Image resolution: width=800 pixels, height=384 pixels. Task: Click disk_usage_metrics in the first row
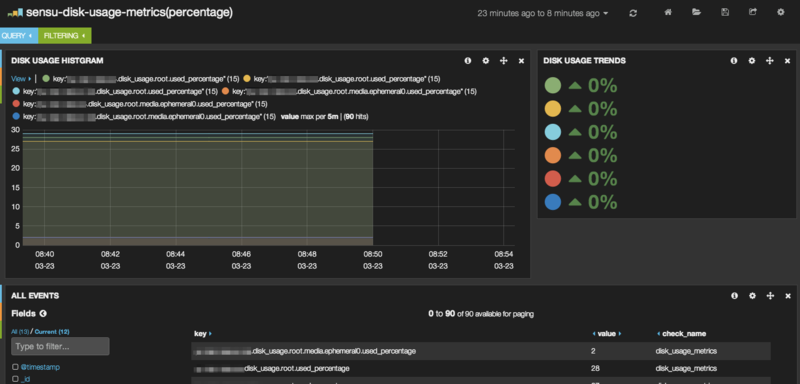coord(686,351)
